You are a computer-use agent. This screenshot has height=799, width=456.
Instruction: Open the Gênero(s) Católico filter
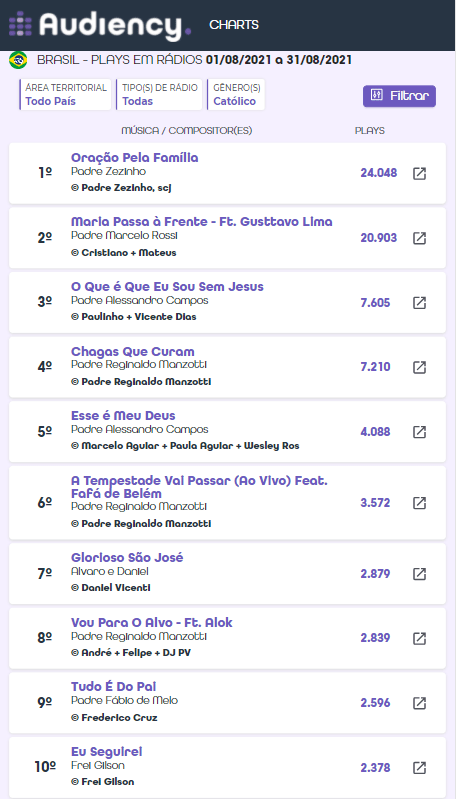236,94
